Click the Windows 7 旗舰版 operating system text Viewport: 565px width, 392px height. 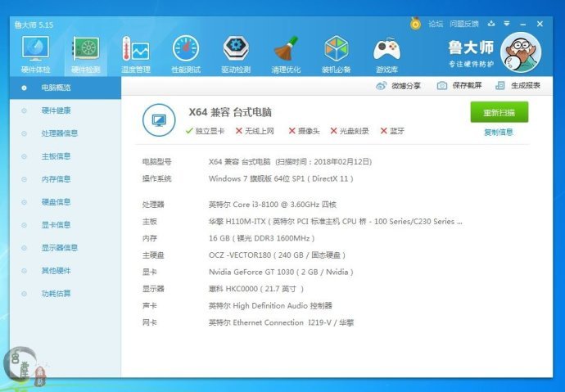pos(281,178)
